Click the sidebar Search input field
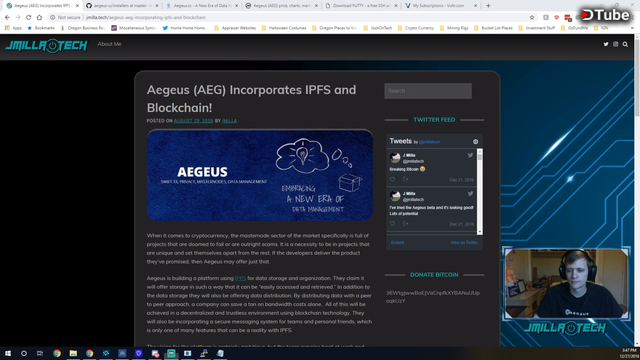This screenshot has width=640, height=360. (428, 91)
